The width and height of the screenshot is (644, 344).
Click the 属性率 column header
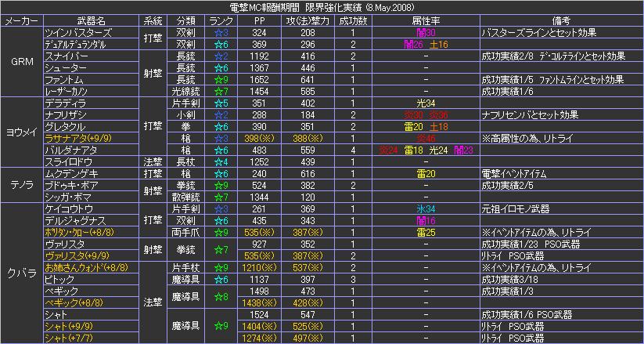click(426, 20)
